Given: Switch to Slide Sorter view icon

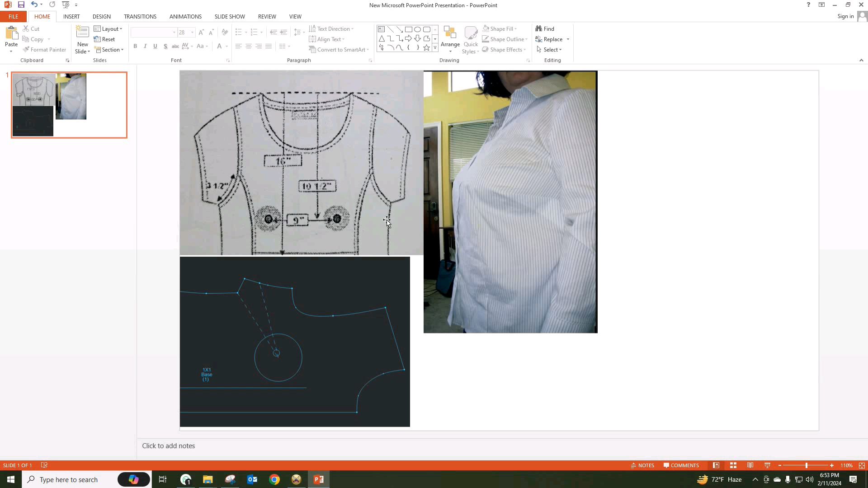Looking at the screenshot, I should tap(733, 465).
